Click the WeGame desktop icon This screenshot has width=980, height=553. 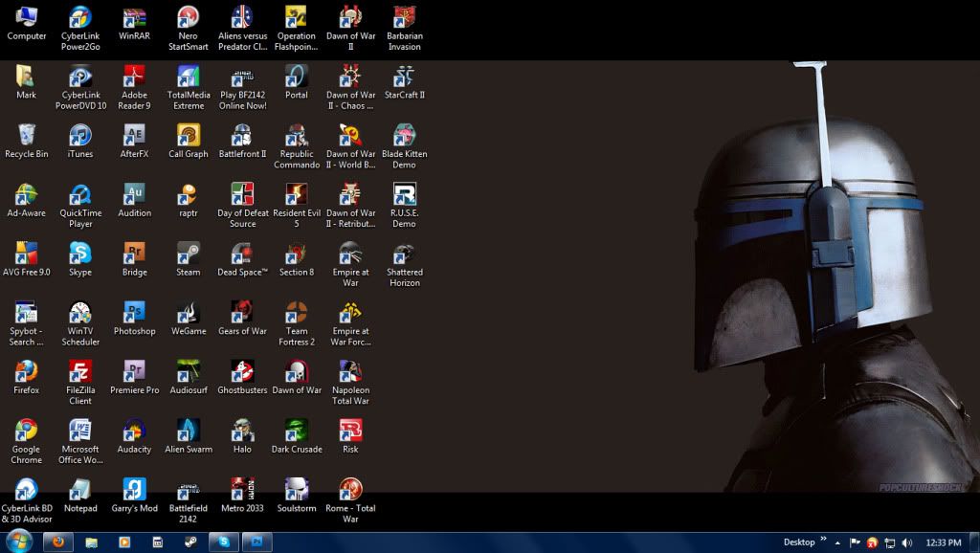click(189, 319)
